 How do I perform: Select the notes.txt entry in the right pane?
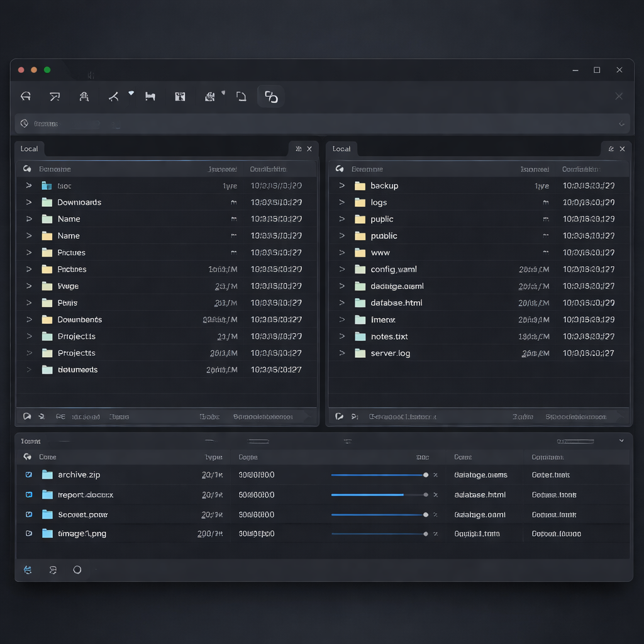[389, 336]
